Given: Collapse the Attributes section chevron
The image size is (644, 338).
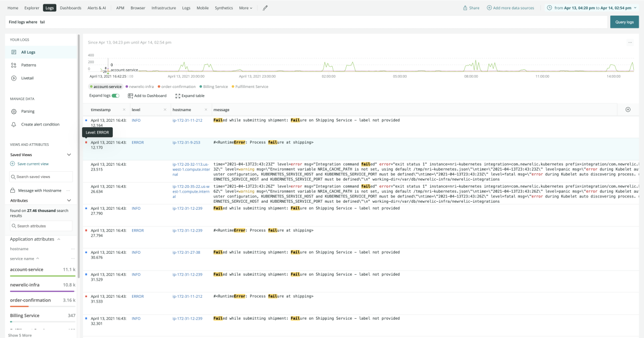Looking at the screenshot, I should point(69,200).
